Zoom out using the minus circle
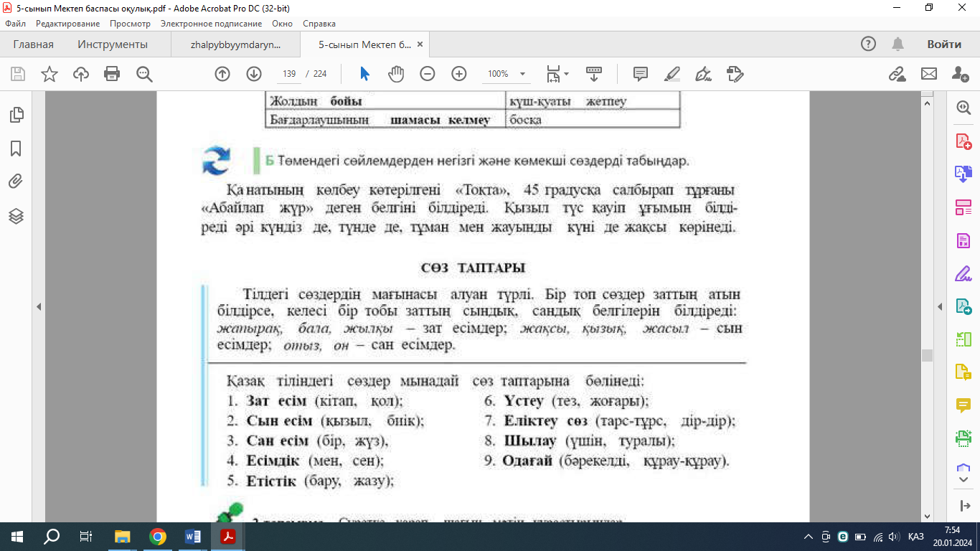Viewport: 980px width, 551px height. (x=428, y=74)
